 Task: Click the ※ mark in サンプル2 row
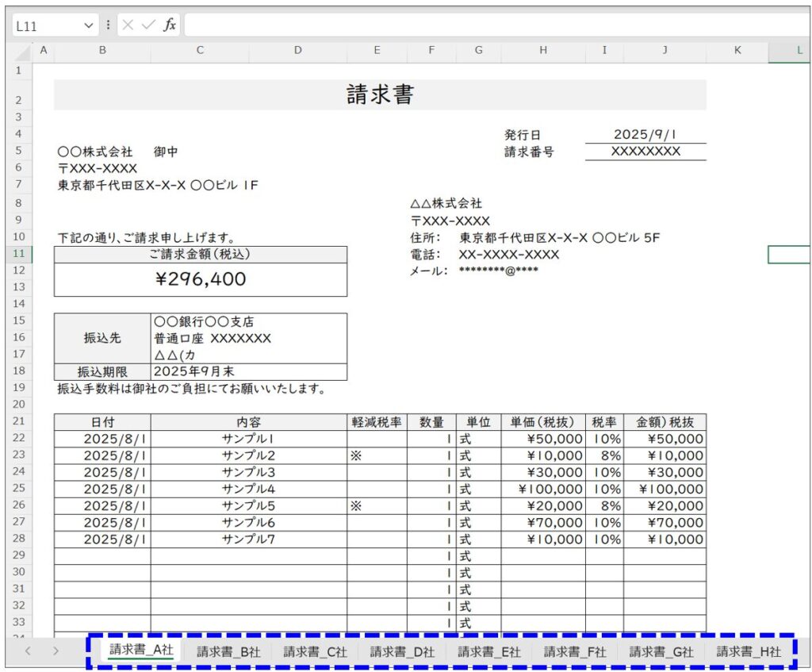356,456
